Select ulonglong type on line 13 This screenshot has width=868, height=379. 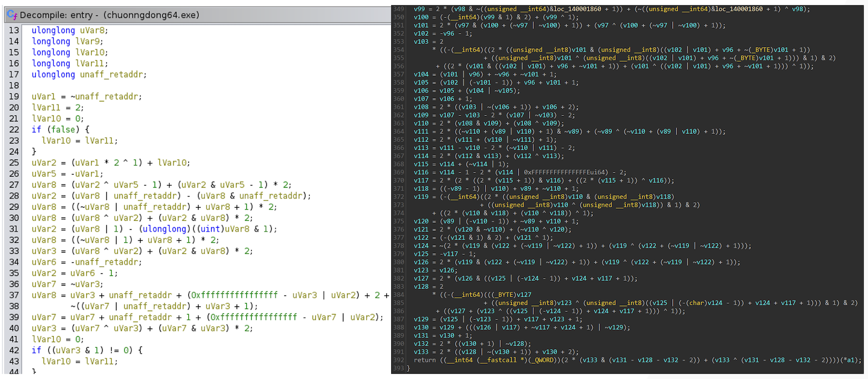pyautogui.click(x=53, y=30)
